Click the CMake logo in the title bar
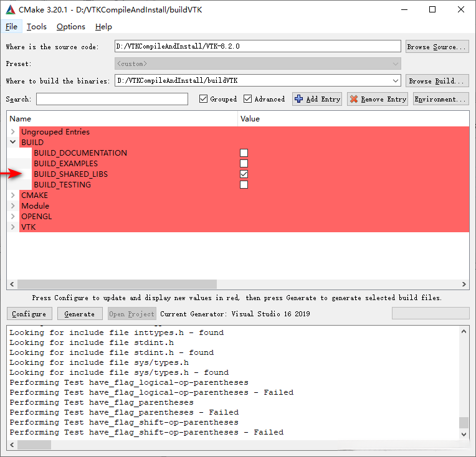Screen dimensions: 476x457 tap(11, 10)
